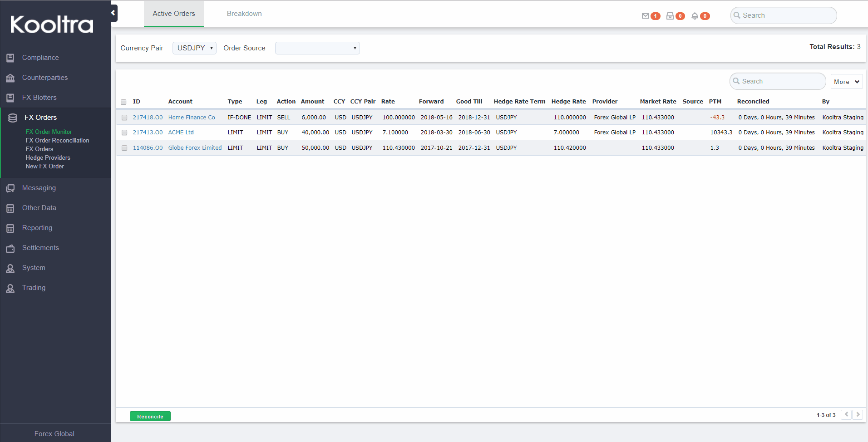Check the box for order 114086.00

click(x=124, y=148)
